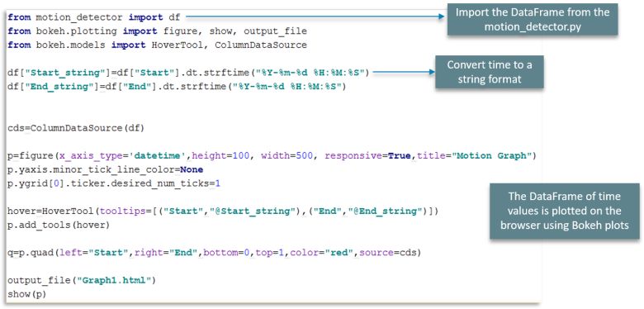The width and height of the screenshot is (644, 309).
Task: Click the show(p) line
Action: [27, 294]
